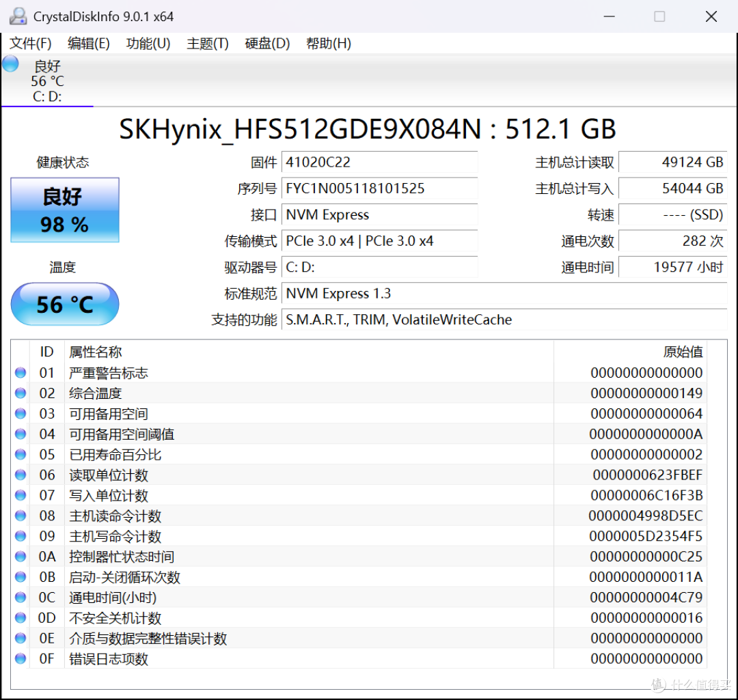This screenshot has width=738, height=700.
Task: Click the ID column header
Action: 46,352
